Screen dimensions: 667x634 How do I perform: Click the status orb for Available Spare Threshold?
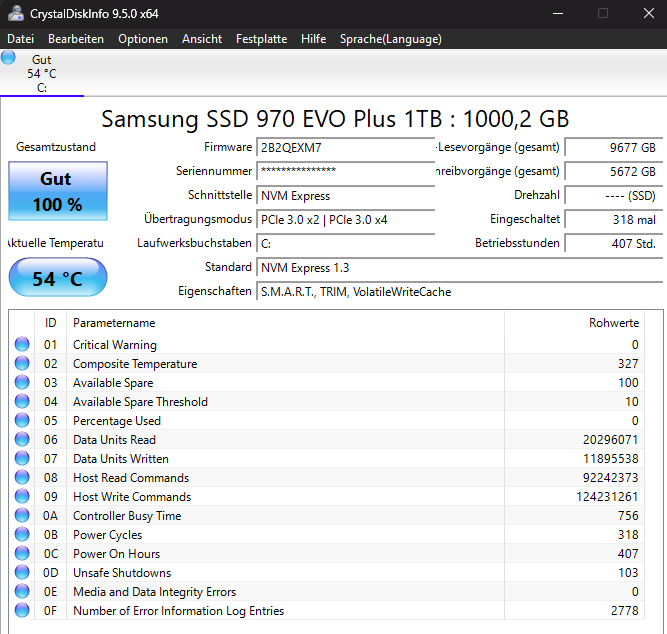pyautogui.click(x=22, y=401)
